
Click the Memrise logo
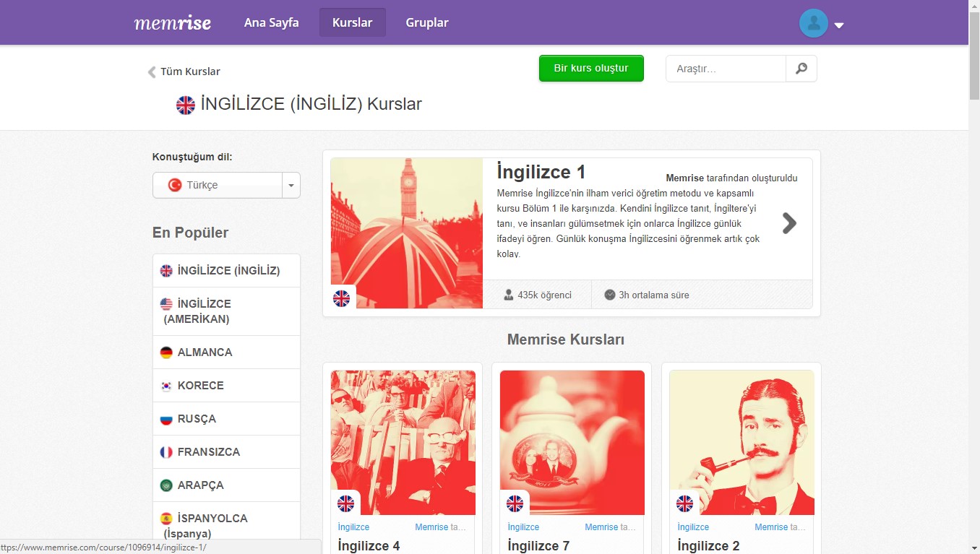173,22
